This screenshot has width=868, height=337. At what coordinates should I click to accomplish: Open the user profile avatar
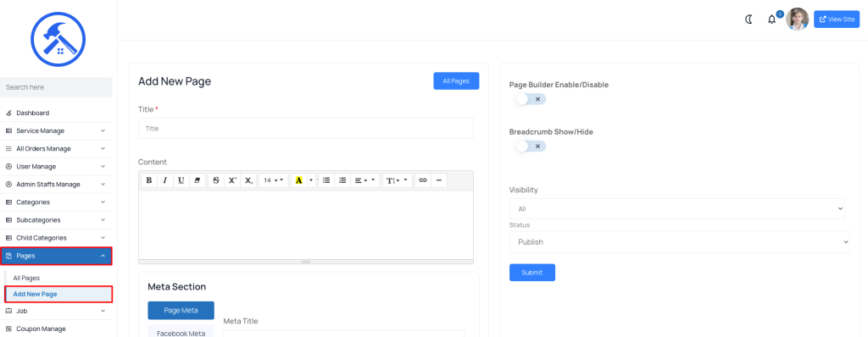pyautogui.click(x=797, y=19)
